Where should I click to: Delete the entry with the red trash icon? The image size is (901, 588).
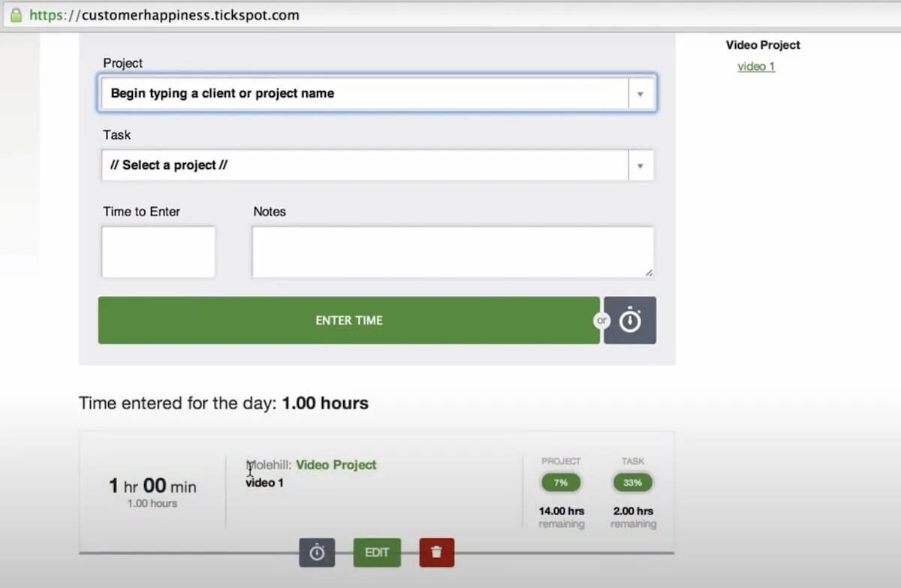[436, 553]
